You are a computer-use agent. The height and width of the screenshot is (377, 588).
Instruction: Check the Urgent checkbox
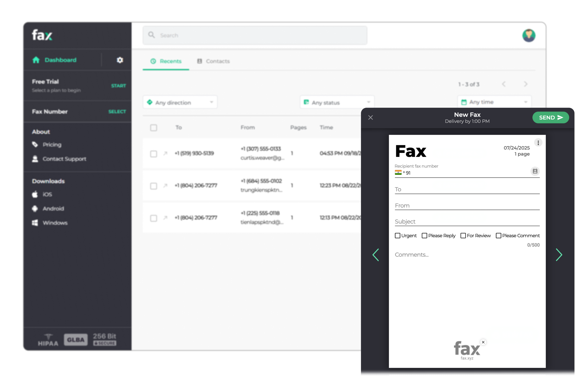pos(398,235)
